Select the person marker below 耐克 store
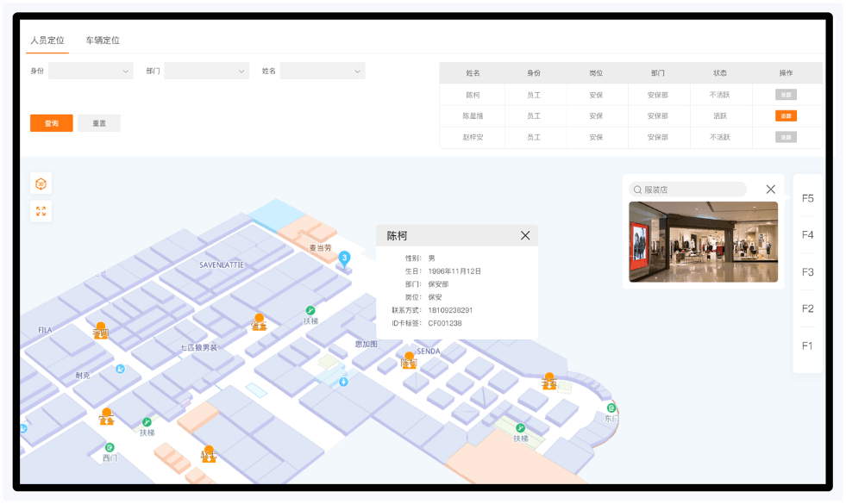This screenshot has height=504, width=846. click(x=107, y=416)
